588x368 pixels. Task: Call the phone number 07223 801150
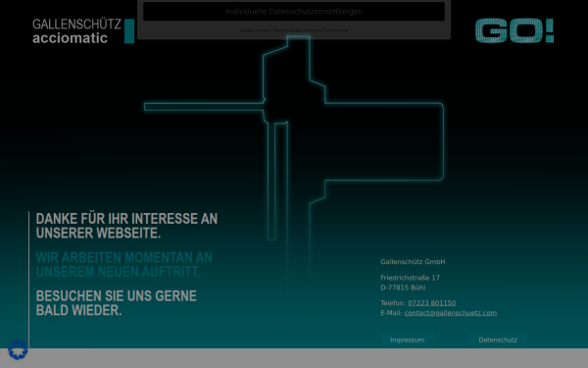(x=431, y=303)
